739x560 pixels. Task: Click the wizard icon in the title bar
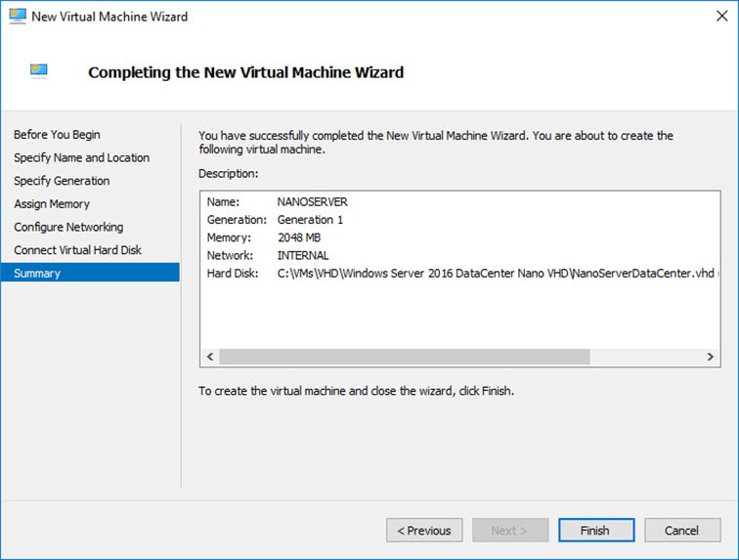click(17, 17)
